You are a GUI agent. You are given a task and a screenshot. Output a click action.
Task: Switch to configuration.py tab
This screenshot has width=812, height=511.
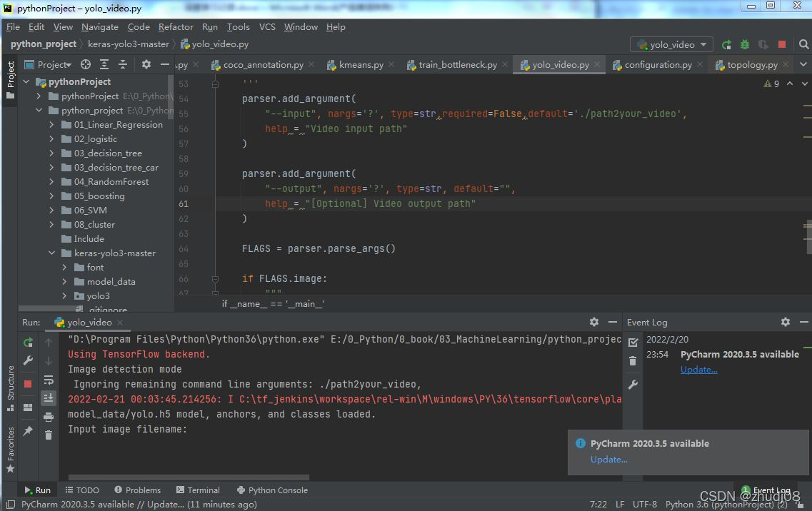tap(658, 65)
